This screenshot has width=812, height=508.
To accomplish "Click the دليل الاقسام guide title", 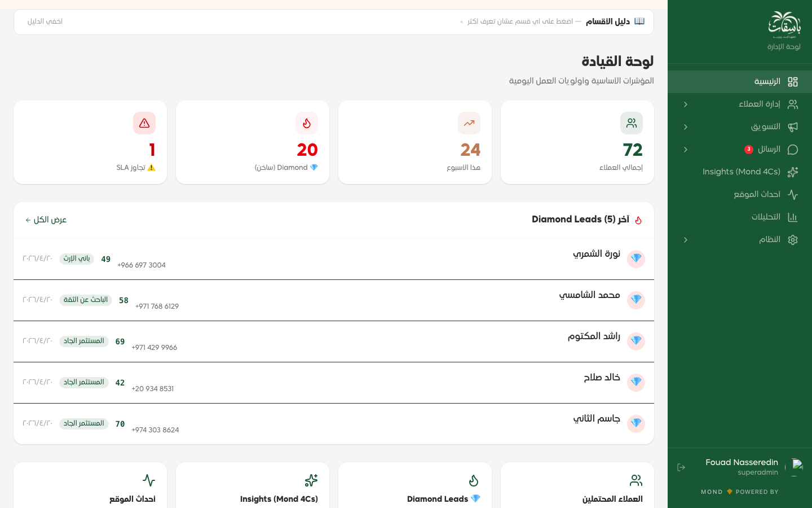I will point(608,21).
